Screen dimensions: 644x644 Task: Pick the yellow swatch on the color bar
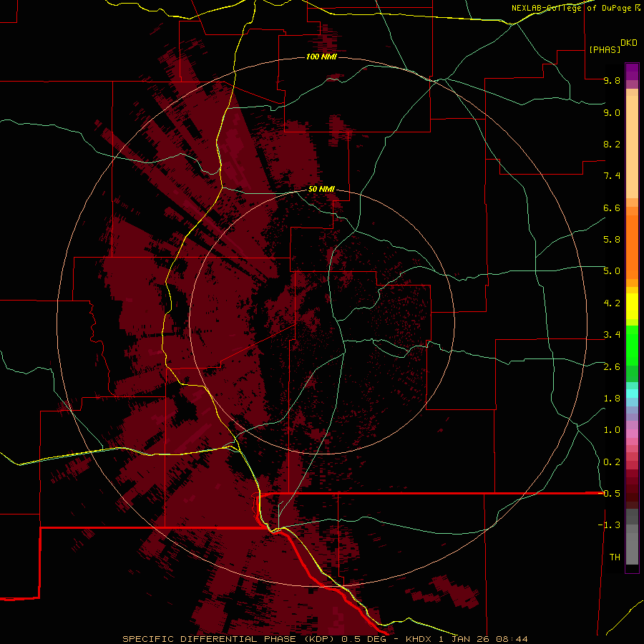pos(632,306)
